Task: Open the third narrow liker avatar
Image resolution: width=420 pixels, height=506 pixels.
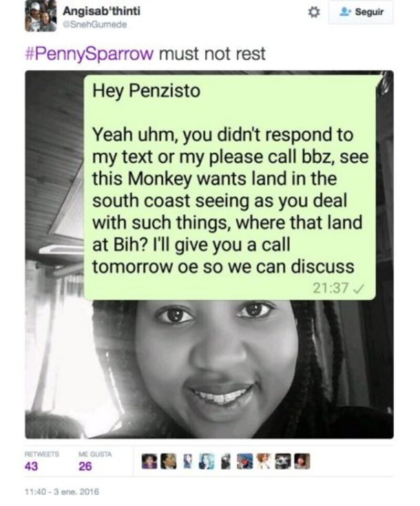Action: 187,461
